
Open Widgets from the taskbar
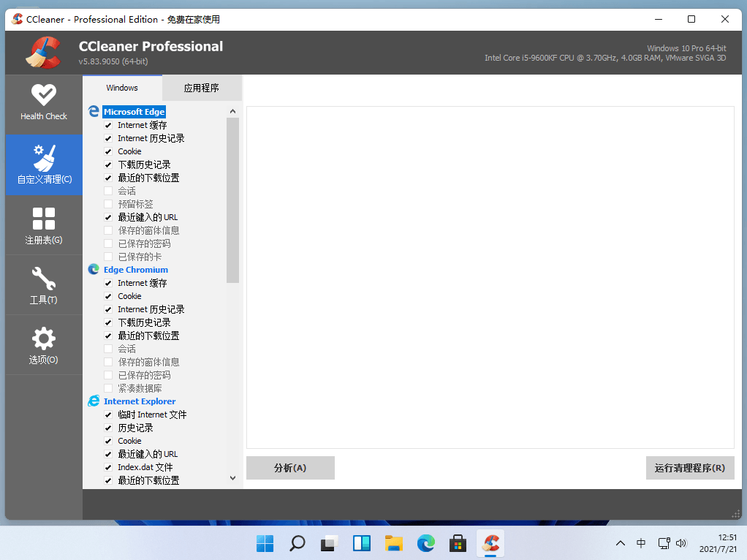point(362,543)
